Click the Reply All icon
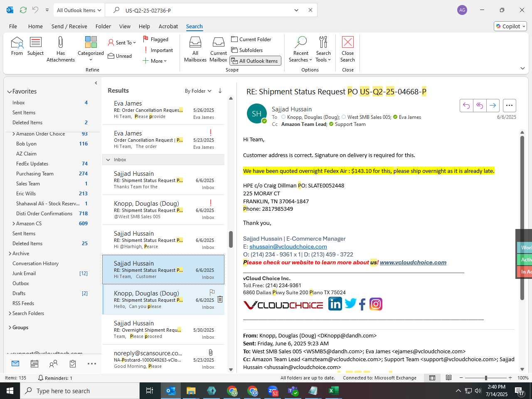The height and width of the screenshot is (399, 532). [x=480, y=106]
